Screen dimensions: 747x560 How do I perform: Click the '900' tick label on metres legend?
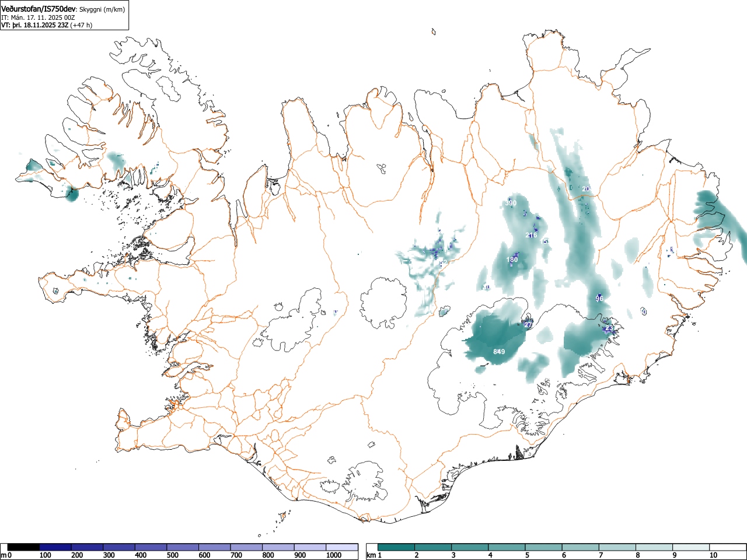pos(300,555)
